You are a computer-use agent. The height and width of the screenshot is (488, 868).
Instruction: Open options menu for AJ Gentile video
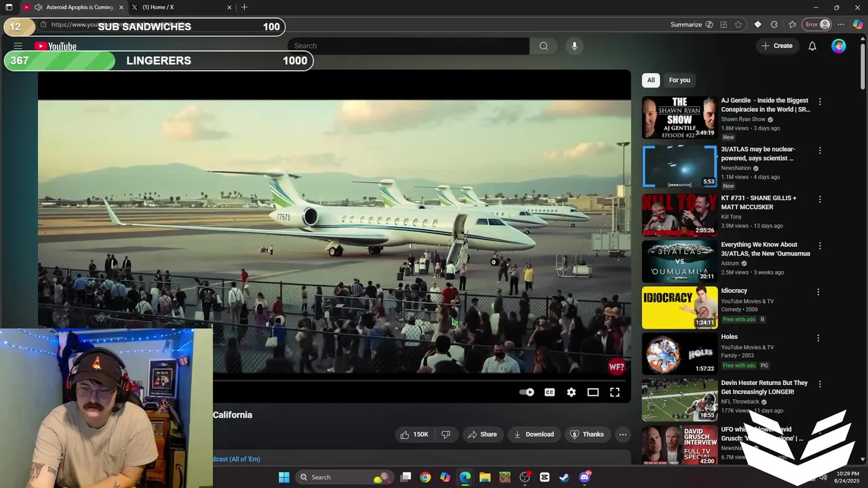click(x=820, y=102)
